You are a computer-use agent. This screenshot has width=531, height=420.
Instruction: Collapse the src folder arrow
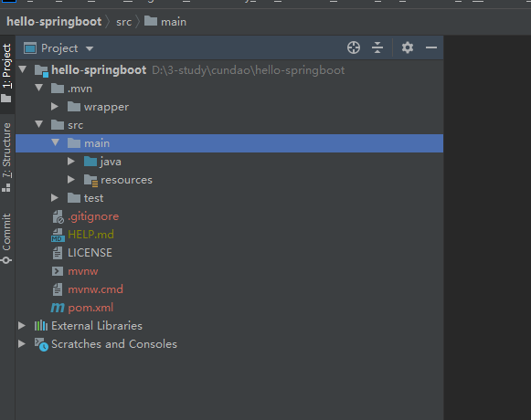(39, 124)
